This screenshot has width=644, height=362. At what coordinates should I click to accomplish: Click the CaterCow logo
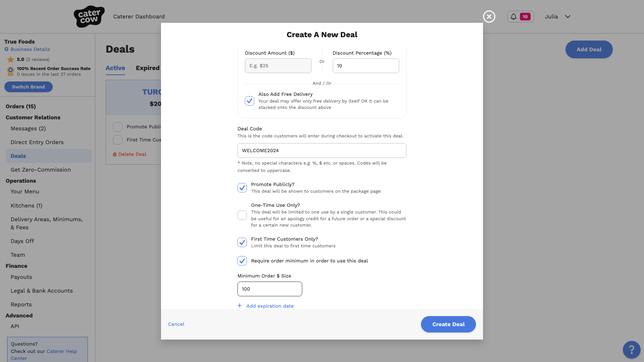coord(89,16)
